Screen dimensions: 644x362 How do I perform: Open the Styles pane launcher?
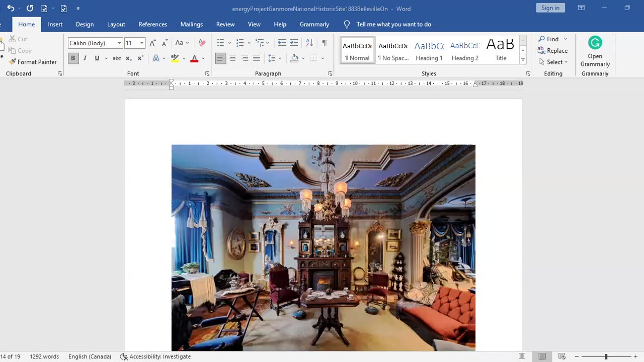pos(528,74)
